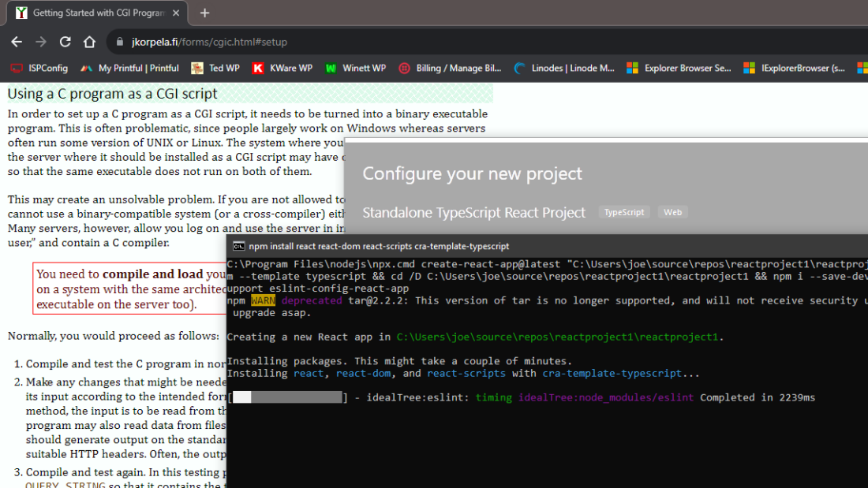Open the Explorer Browser Se... bookmark
This screenshot has height=488, width=868.
(x=679, y=68)
